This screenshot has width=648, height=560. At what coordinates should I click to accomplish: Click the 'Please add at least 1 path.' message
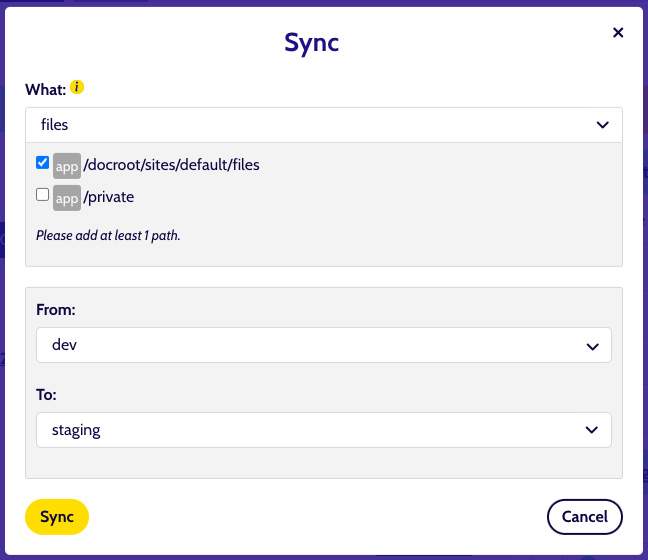click(x=108, y=236)
